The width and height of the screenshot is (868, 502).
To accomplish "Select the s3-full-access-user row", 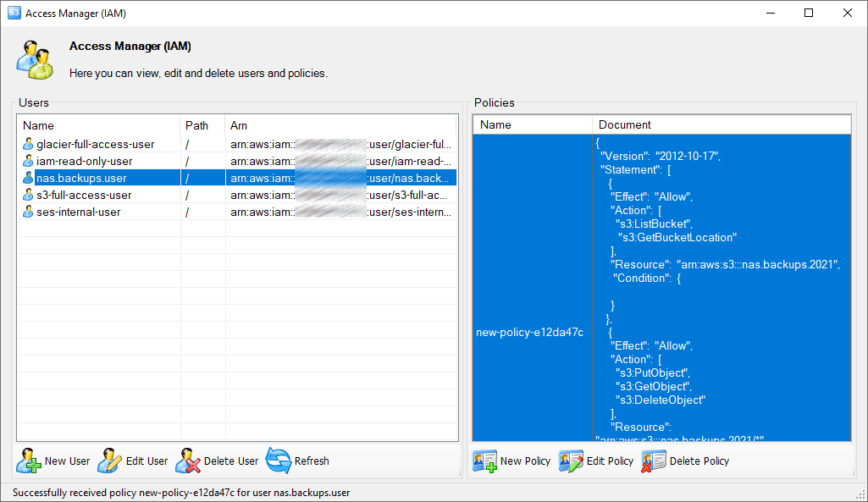I will 85,195.
